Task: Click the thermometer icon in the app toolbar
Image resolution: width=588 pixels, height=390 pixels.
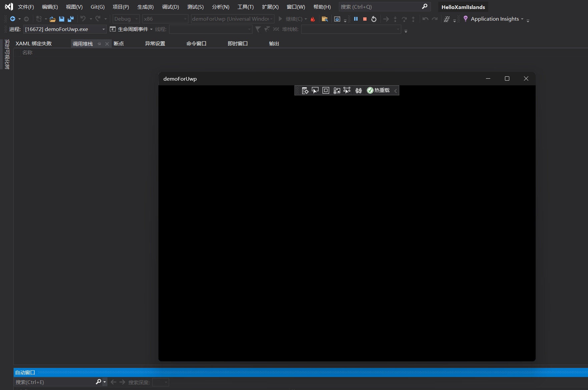Action: pos(337,90)
